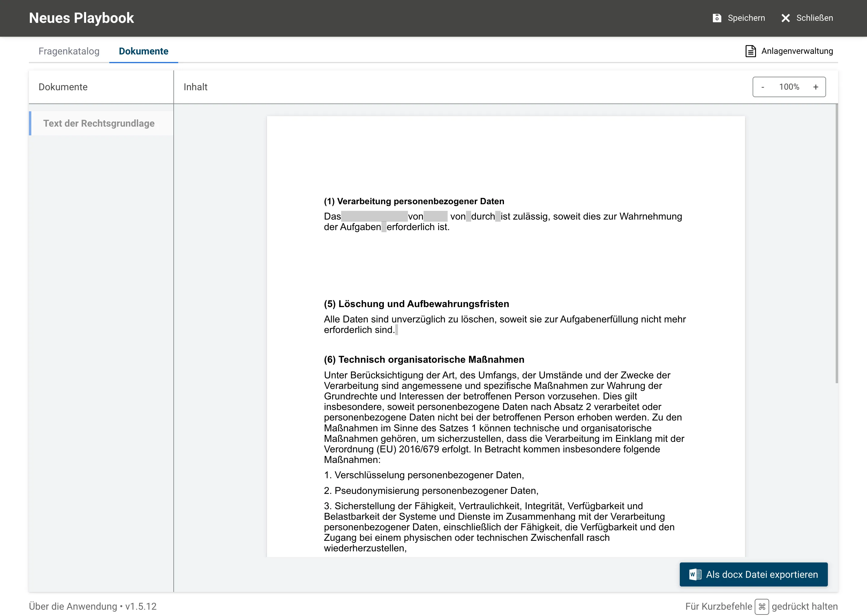This screenshot has height=616, width=867.
Task: Increase zoom with the plus button
Action: [816, 87]
